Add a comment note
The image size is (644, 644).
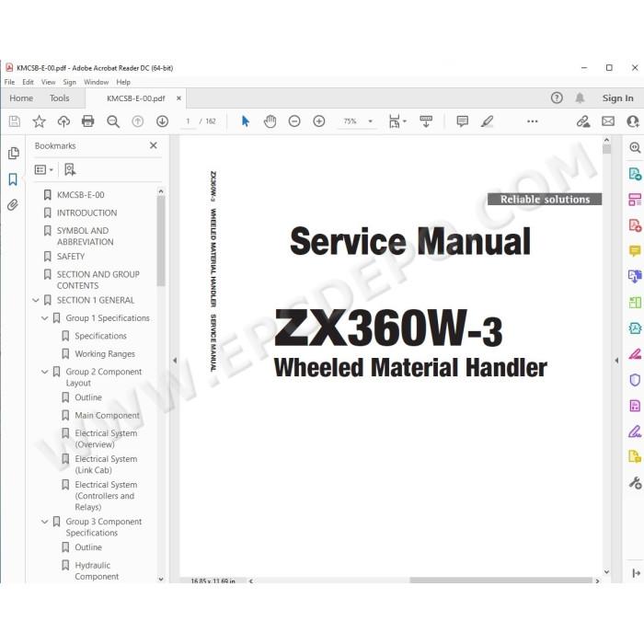click(x=463, y=121)
